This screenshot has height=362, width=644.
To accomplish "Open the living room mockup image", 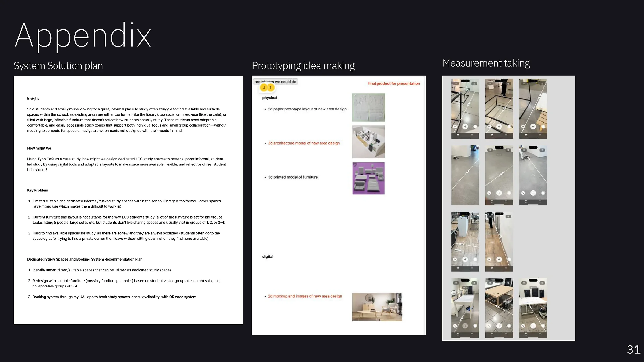I will (377, 307).
